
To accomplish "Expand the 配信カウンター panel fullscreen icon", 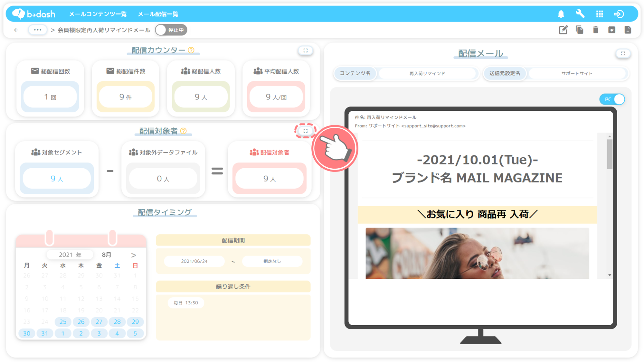I will point(306,51).
